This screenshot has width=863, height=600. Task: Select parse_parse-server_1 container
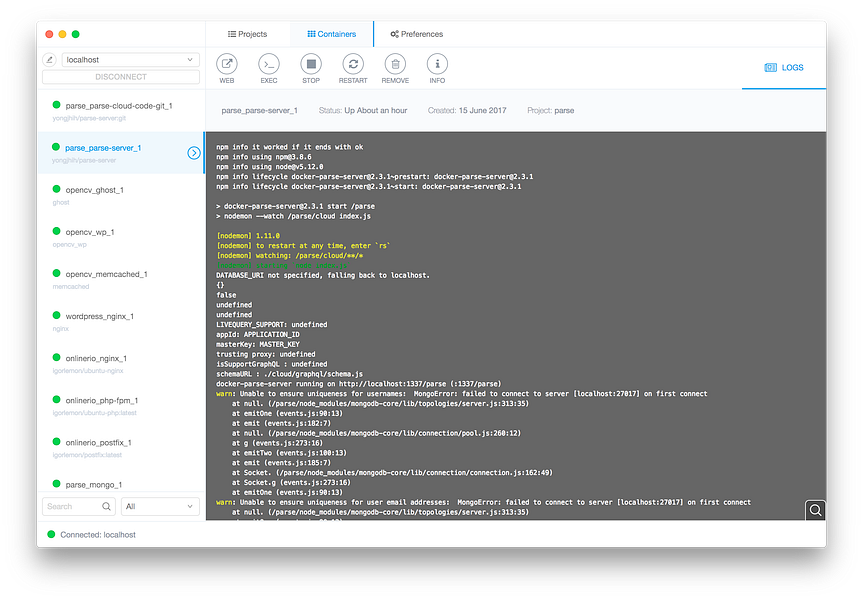121,153
